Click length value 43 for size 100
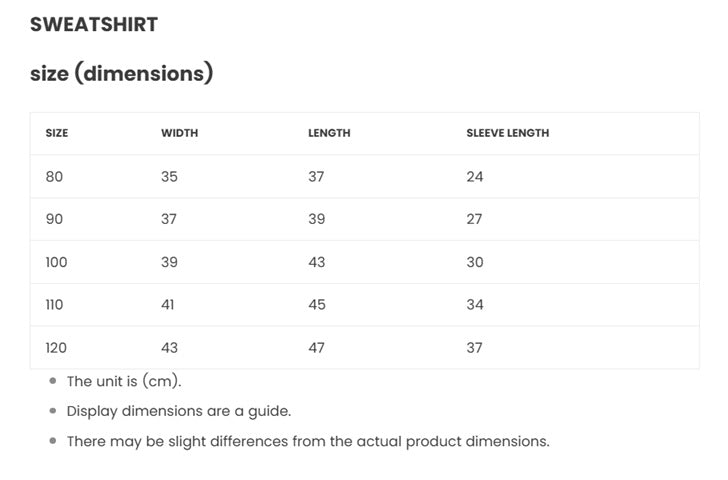The height and width of the screenshot is (480, 728). click(317, 262)
